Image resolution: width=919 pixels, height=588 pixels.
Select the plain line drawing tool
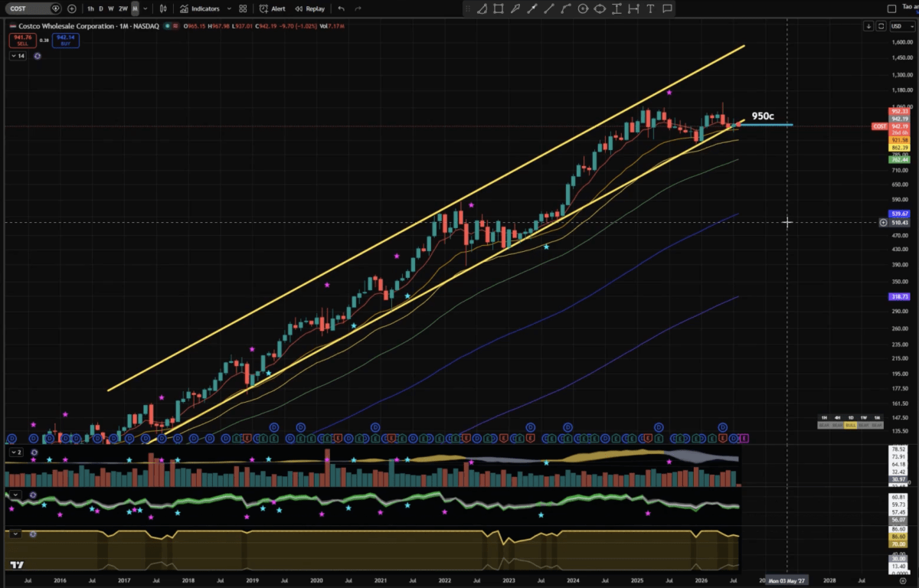pyautogui.click(x=549, y=8)
